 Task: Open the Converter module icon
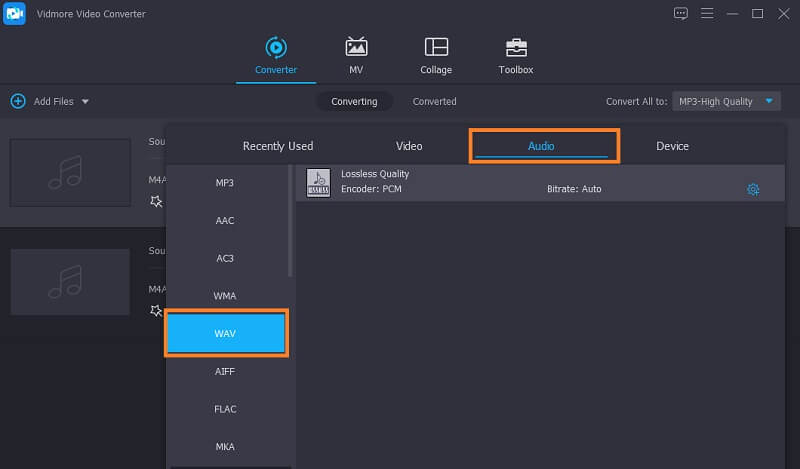click(275, 48)
